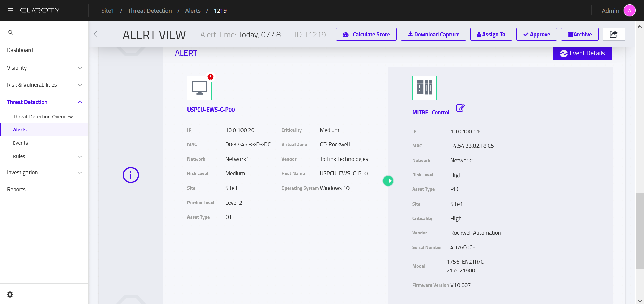The height and width of the screenshot is (304, 644).
Task: Click the green direction arrow between assets
Action: (x=388, y=181)
